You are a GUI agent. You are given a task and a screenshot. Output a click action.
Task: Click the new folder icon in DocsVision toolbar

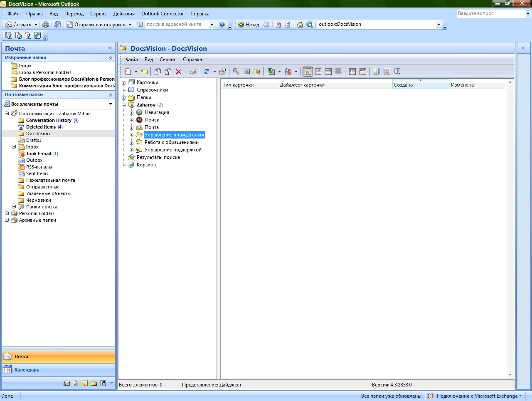click(x=144, y=72)
